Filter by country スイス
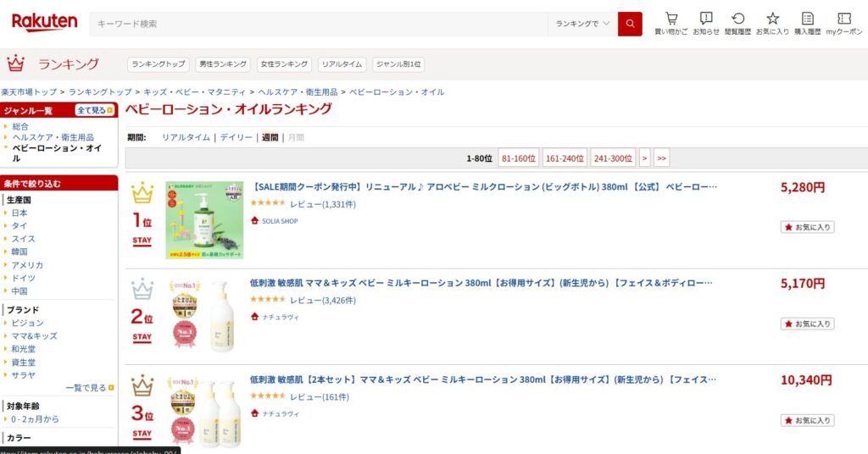Screen dimensions: 868x454 point(23,239)
